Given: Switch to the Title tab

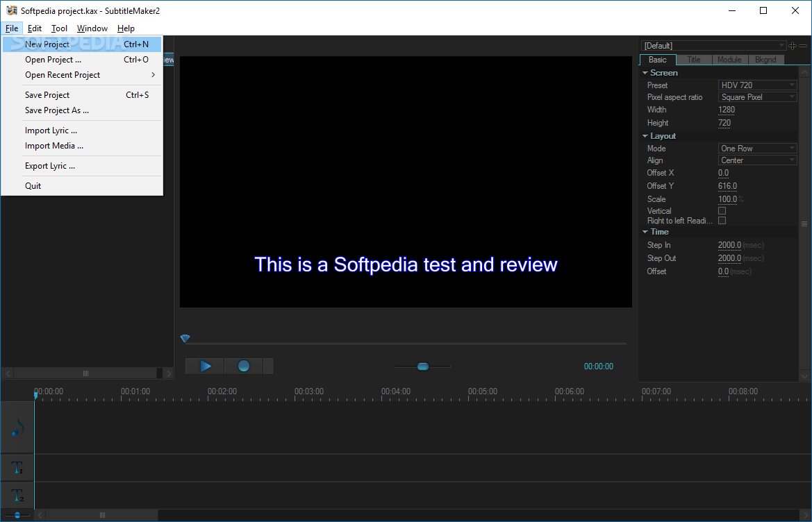Looking at the screenshot, I should coord(694,60).
